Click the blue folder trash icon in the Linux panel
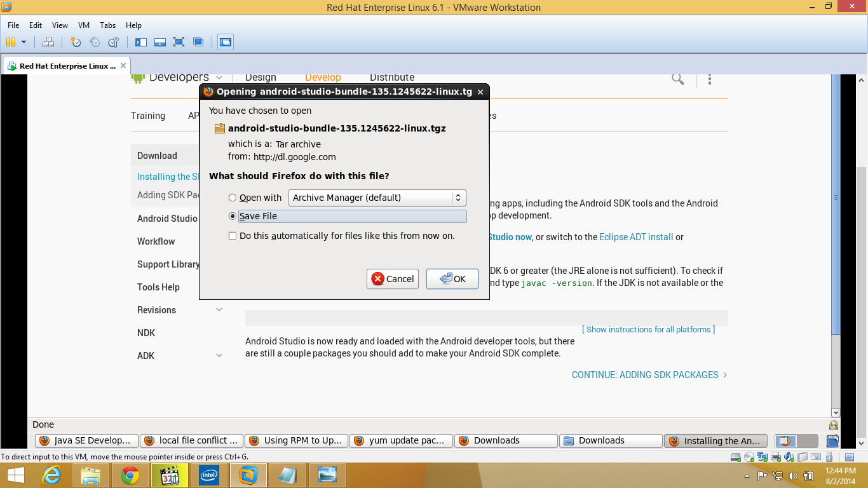Viewport: 868px width, 488px height. point(832,440)
